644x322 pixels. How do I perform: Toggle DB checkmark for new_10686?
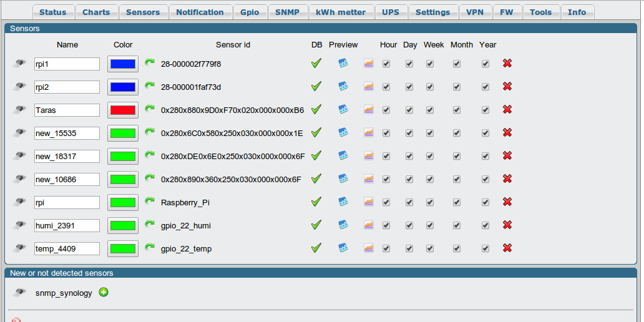(316, 178)
